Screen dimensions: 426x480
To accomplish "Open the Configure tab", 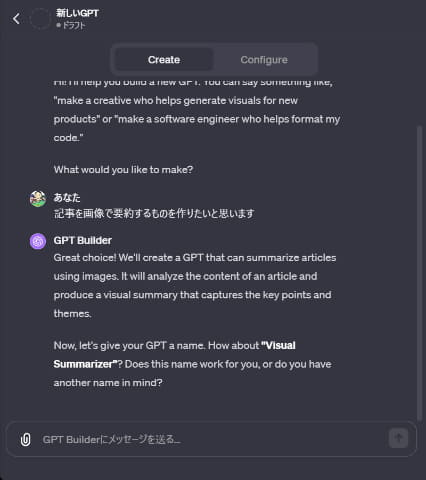I will (x=264, y=60).
